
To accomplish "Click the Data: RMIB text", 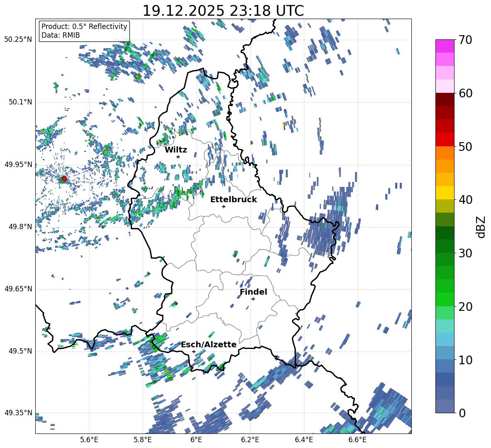I will 61,35.
